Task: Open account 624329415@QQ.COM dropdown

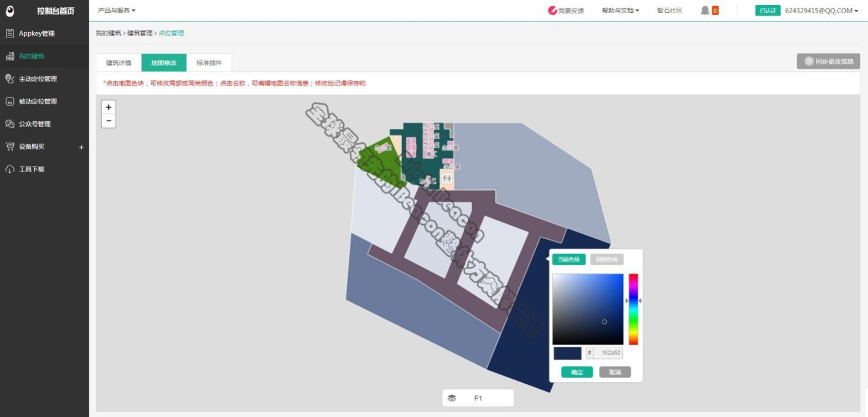Action: point(821,11)
